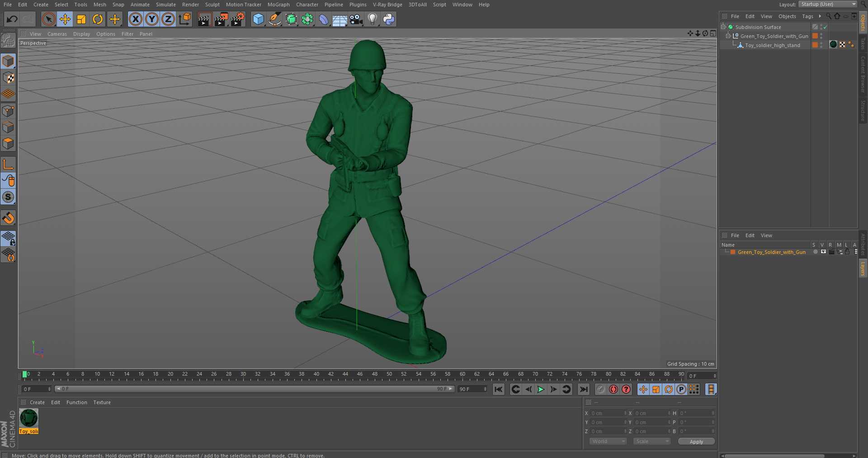Toggle layer visibility in view for Green_Toy_Soldier_with_Gun

823,252
